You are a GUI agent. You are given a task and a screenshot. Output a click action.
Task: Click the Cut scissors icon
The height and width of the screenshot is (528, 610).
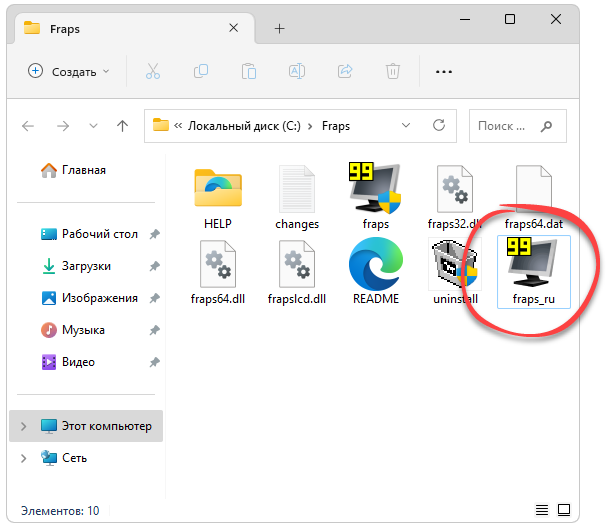click(x=153, y=71)
